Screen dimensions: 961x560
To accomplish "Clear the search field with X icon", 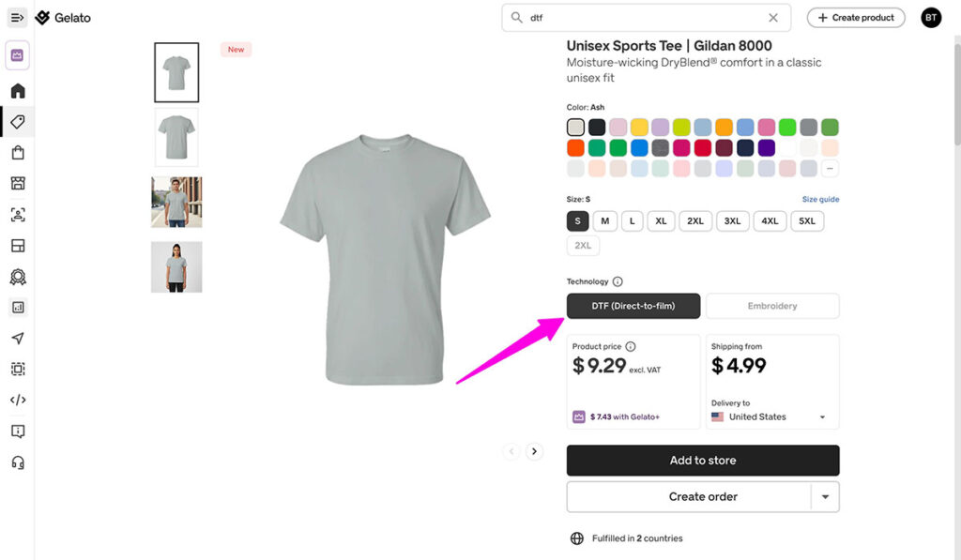I will [x=773, y=18].
